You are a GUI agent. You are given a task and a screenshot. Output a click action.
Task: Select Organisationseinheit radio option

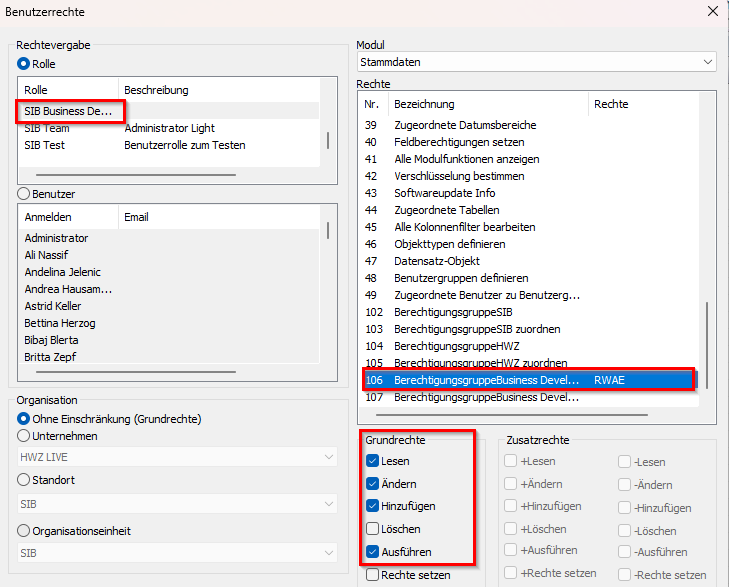click(24, 531)
